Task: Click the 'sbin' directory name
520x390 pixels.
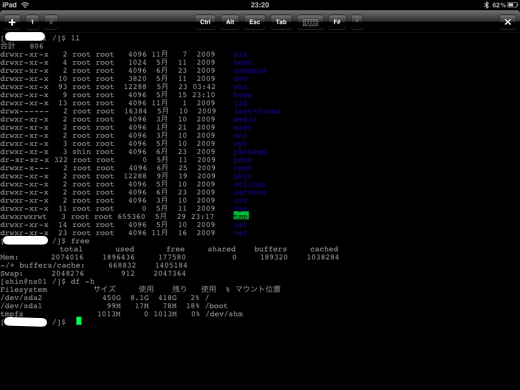Action: click(x=243, y=176)
